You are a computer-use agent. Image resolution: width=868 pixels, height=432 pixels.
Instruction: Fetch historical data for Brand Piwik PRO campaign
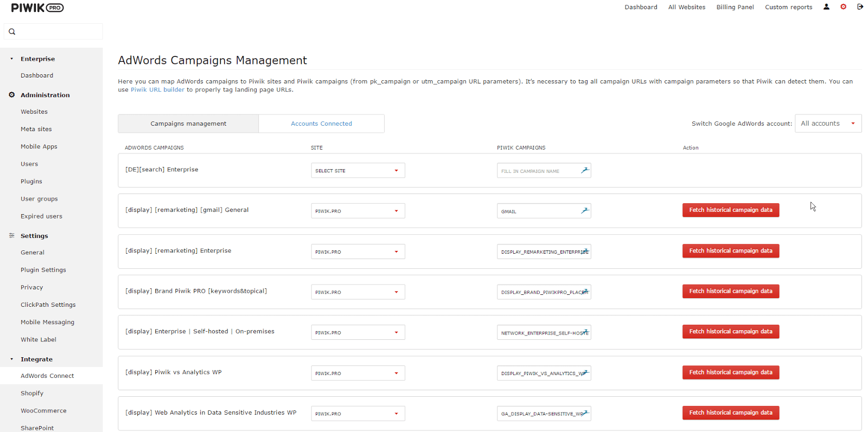pos(731,291)
